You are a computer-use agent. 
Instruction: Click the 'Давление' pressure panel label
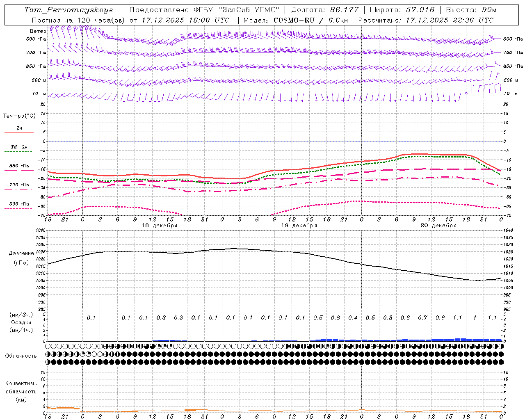point(21,253)
